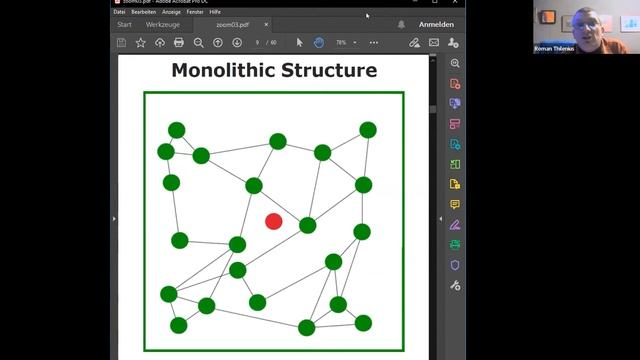
Task: Open the yellow Comment speech bubble tool
Action: click(455, 204)
